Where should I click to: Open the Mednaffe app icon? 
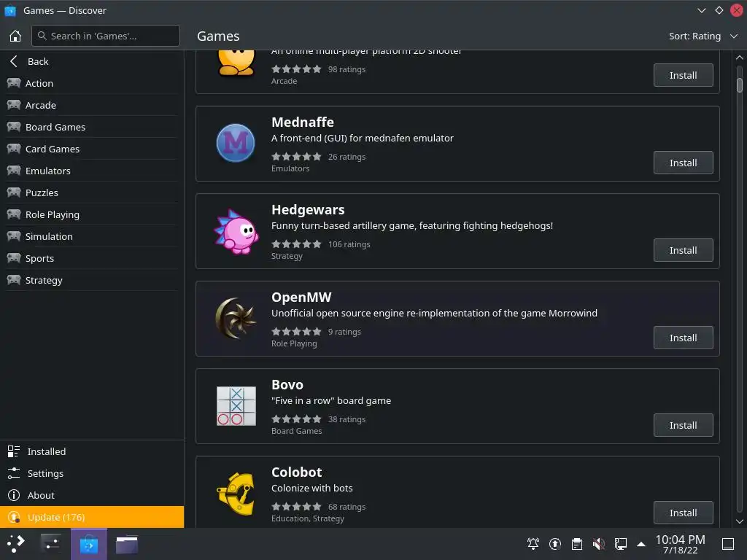tap(236, 143)
